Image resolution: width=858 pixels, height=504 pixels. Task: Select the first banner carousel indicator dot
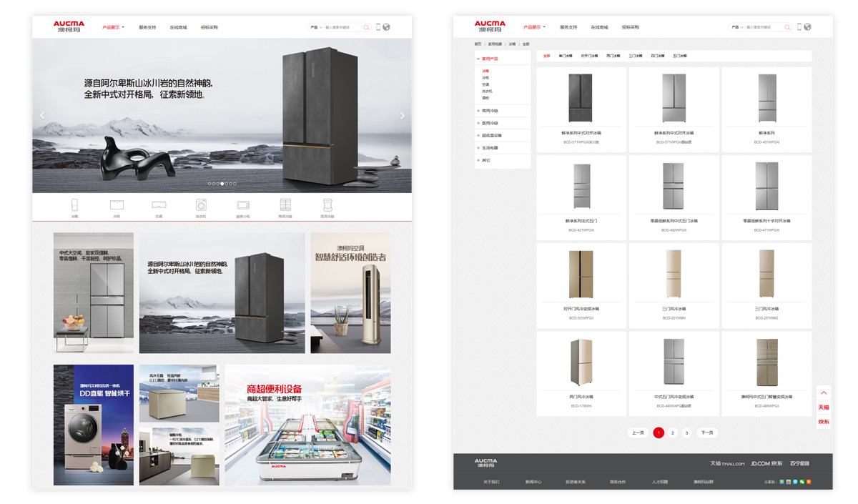click(x=209, y=184)
